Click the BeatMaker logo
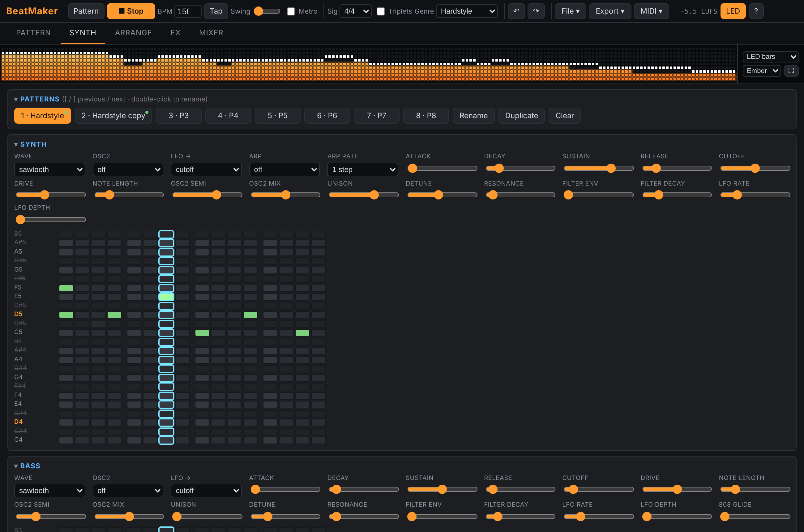This screenshot has height=532, width=804. point(32,11)
